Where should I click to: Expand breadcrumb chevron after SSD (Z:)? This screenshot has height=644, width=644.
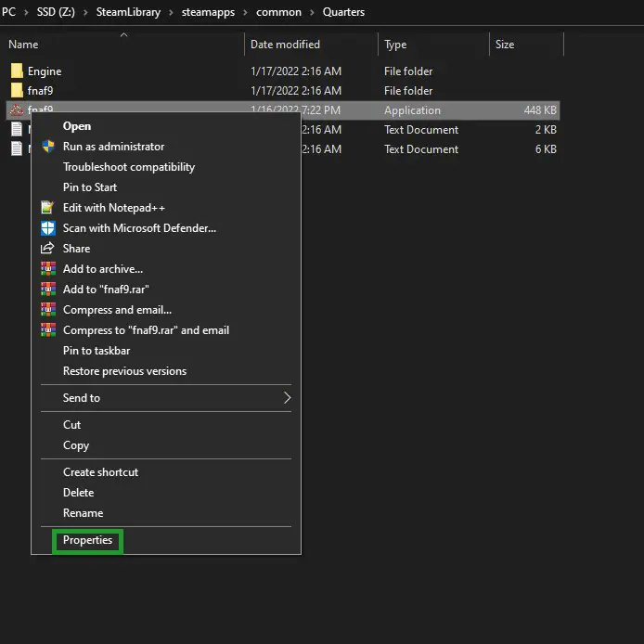point(85,12)
